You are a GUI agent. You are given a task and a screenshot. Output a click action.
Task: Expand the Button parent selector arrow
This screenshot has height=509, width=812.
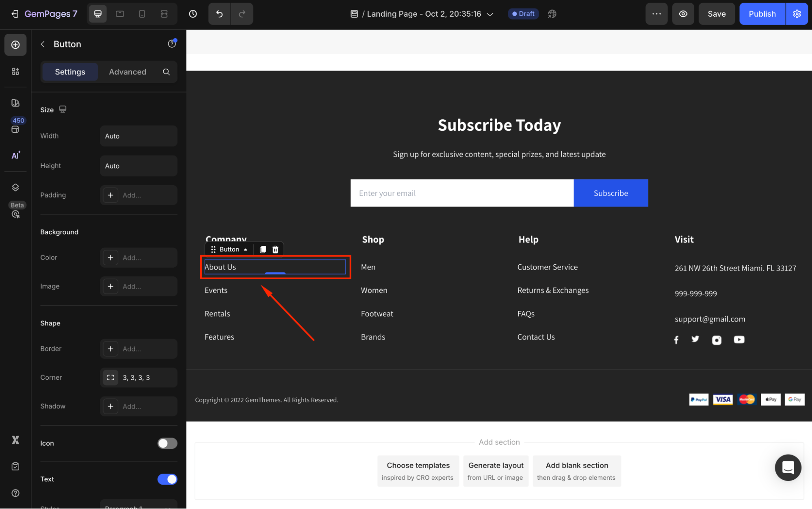[x=245, y=249]
